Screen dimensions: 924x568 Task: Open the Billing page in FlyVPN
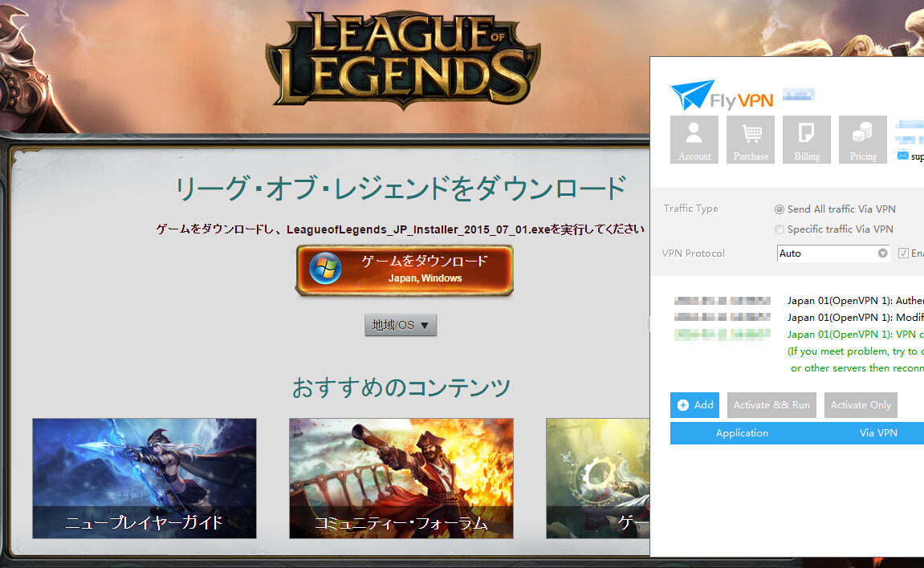tap(807, 140)
